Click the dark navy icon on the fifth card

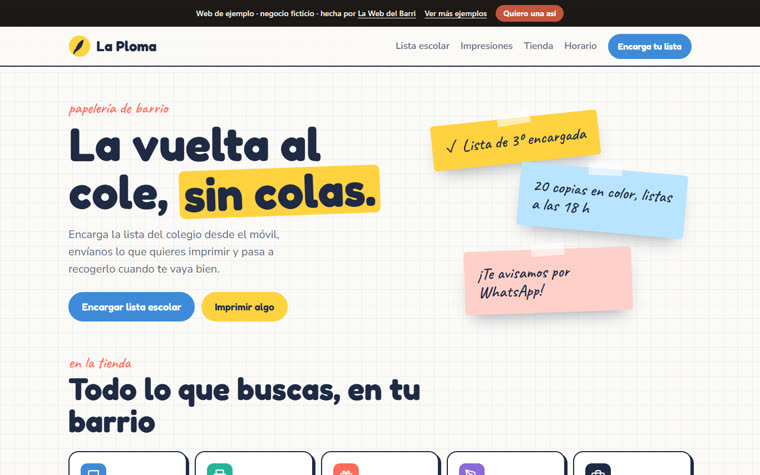point(598,469)
